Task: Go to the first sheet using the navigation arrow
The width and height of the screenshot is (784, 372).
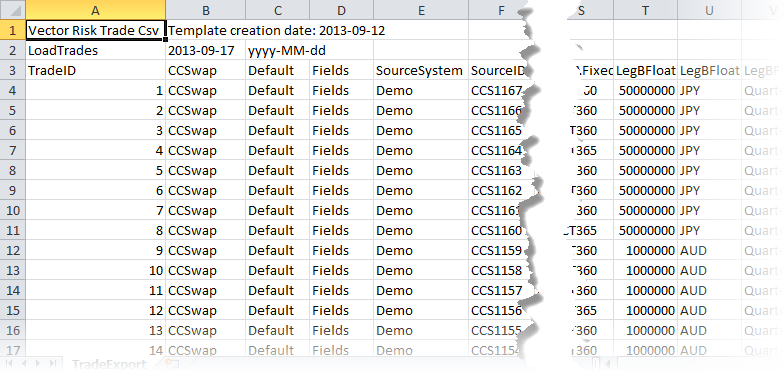Action: click(10, 362)
